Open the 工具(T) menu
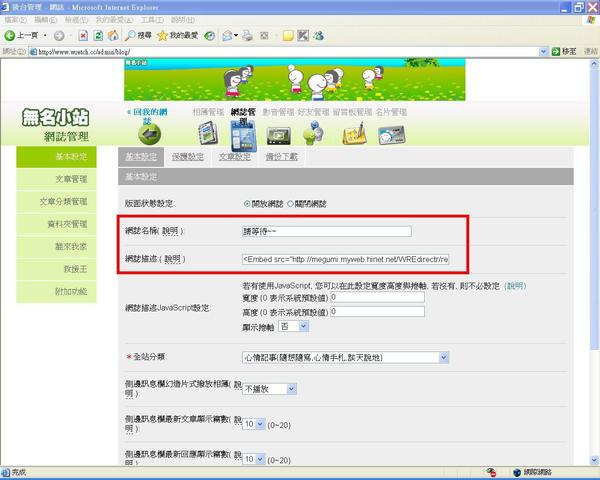600x480 pixels. click(x=152, y=20)
